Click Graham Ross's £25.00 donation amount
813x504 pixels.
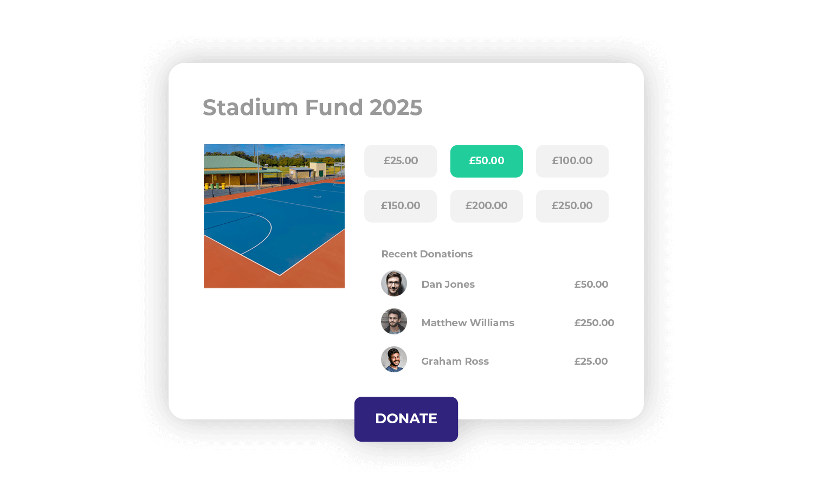[x=591, y=361]
